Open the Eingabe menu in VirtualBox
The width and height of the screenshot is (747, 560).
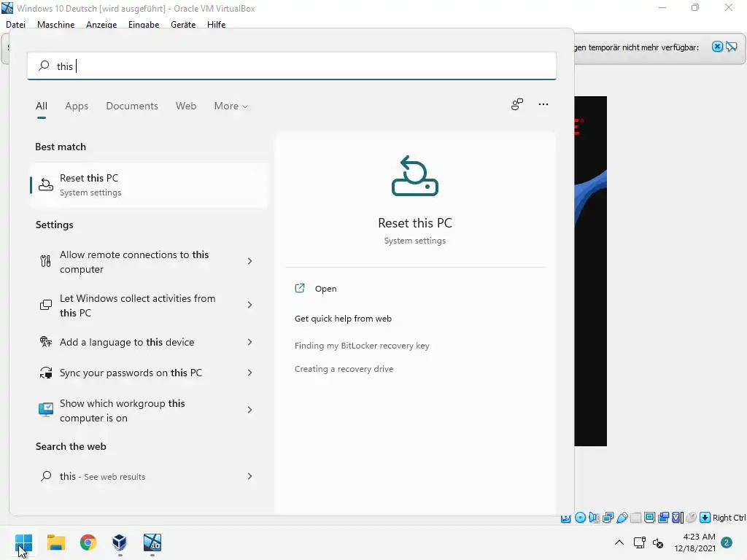(144, 24)
